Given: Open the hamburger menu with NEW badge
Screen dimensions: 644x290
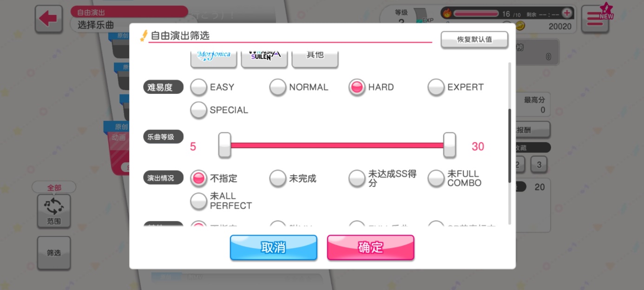Looking at the screenshot, I should (595, 19).
